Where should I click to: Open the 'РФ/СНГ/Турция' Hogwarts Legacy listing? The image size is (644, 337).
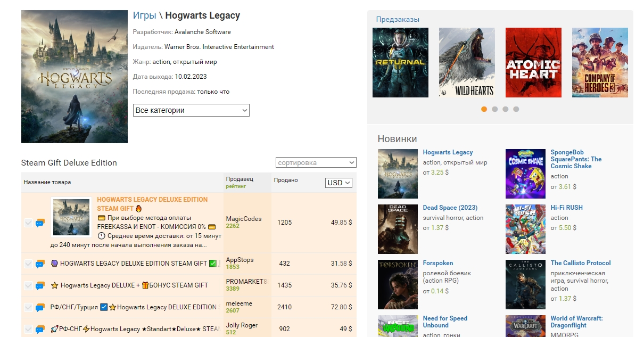[x=134, y=307]
